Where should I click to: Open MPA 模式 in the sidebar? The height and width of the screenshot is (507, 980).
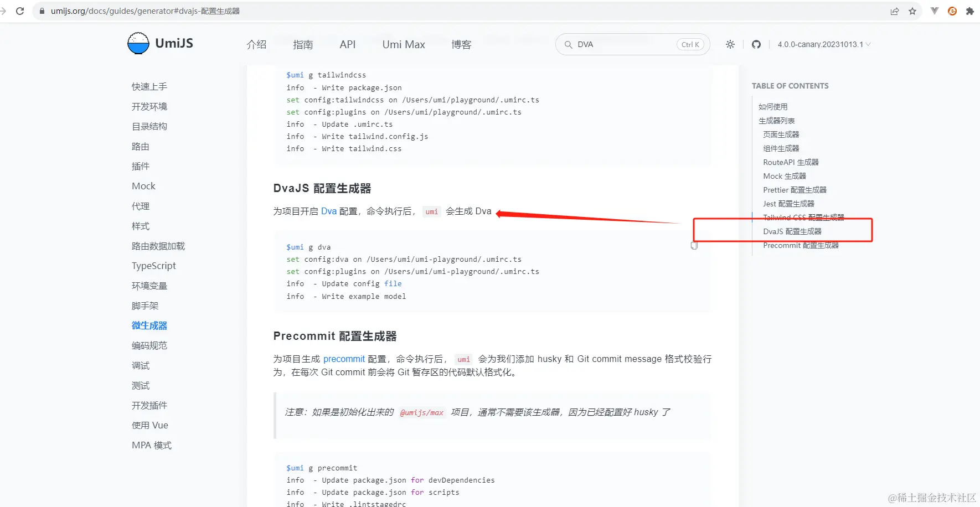coord(152,445)
